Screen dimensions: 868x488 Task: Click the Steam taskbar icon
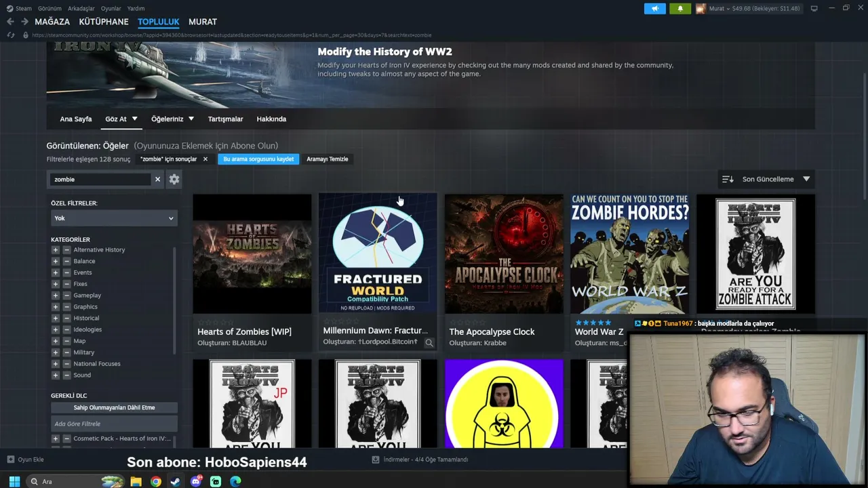[x=175, y=481]
